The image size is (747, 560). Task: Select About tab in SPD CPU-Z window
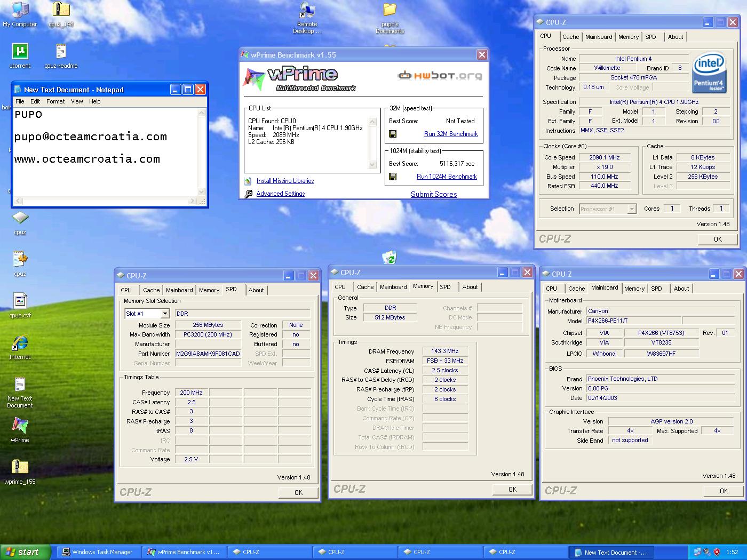(256, 290)
